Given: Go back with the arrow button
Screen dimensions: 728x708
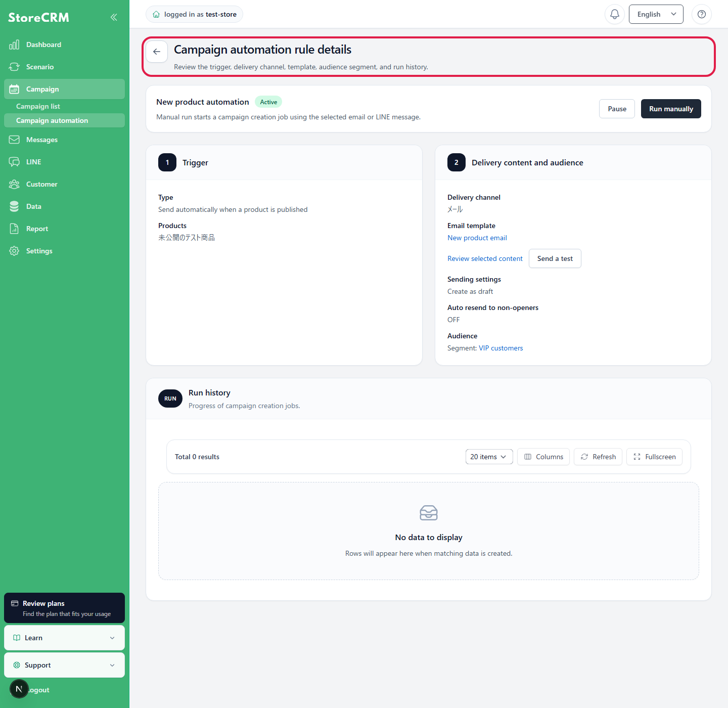Looking at the screenshot, I should 157,52.
